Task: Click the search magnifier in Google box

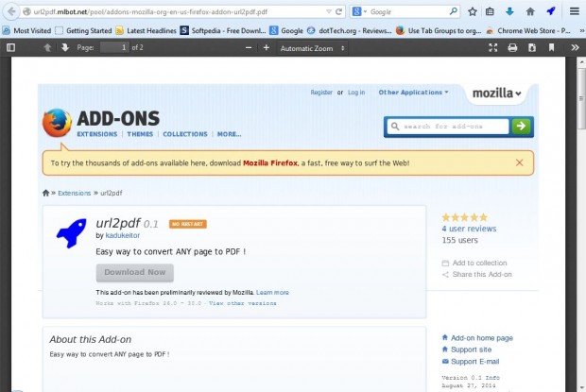Action: pos(454,11)
